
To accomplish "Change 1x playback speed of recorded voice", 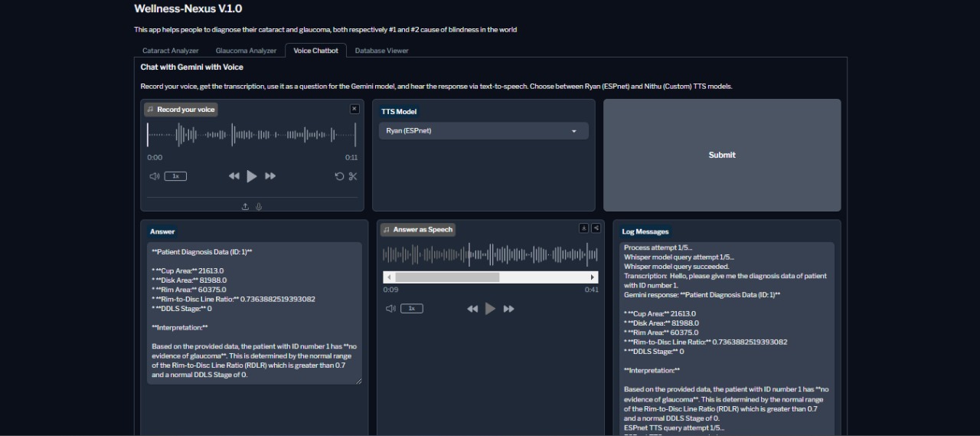I will [175, 176].
